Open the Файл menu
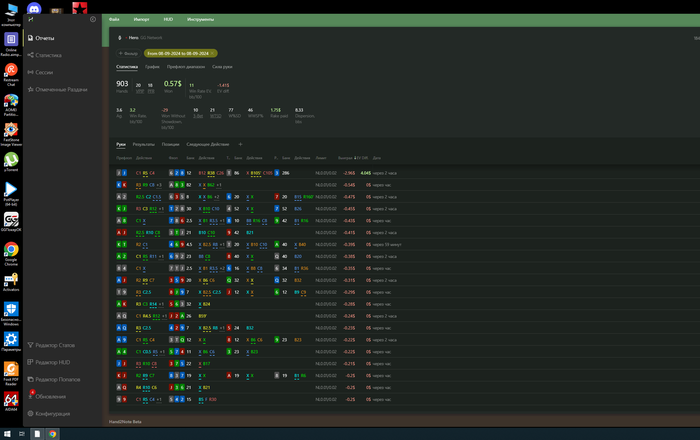Viewport: 700px width, 440px height. [x=114, y=19]
